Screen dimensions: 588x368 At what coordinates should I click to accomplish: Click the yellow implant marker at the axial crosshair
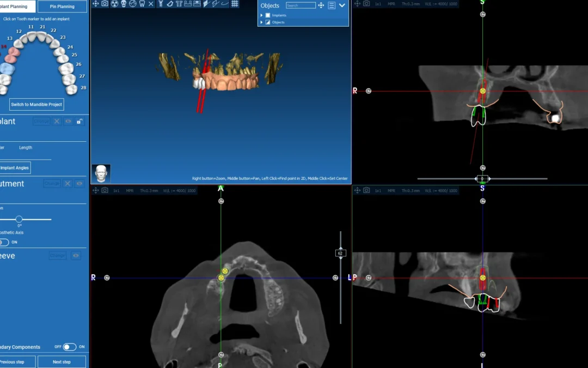point(221,278)
